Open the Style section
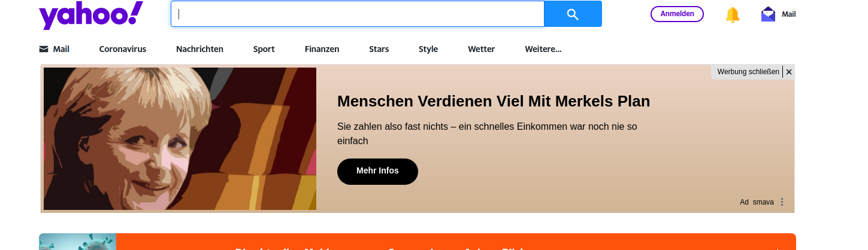Image resolution: width=868 pixels, height=250 pixels. [x=428, y=49]
